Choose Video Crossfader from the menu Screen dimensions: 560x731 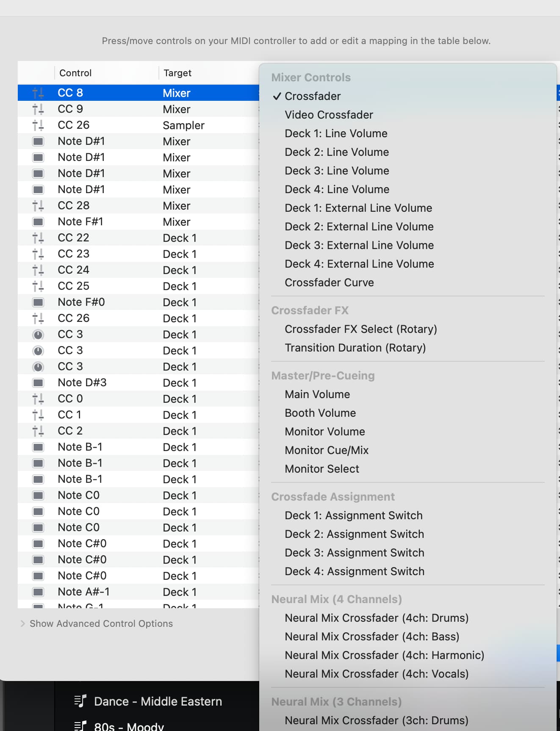click(x=329, y=115)
